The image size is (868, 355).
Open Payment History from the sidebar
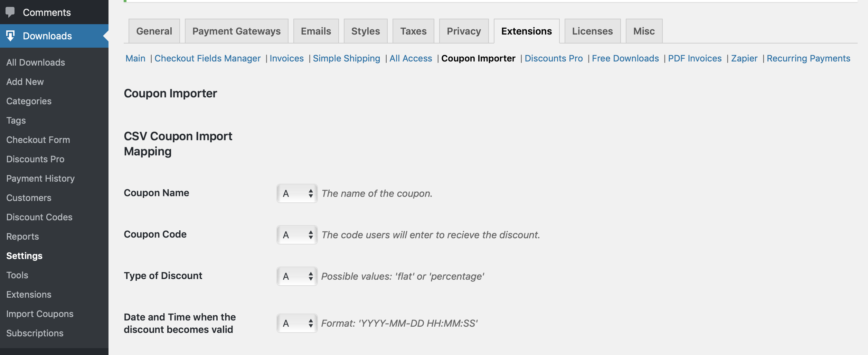click(x=40, y=179)
